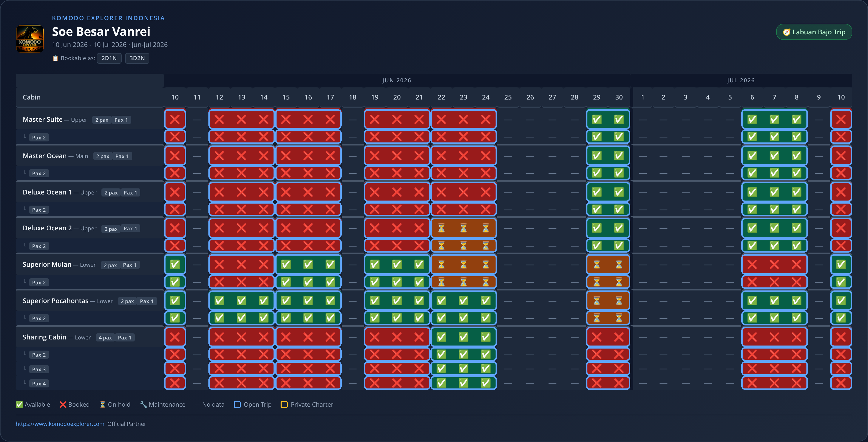This screenshot has width=868, height=442.
Task: Click the available checkmark for Master Suite Pax 1 on Jul 6
Action: coord(752,119)
